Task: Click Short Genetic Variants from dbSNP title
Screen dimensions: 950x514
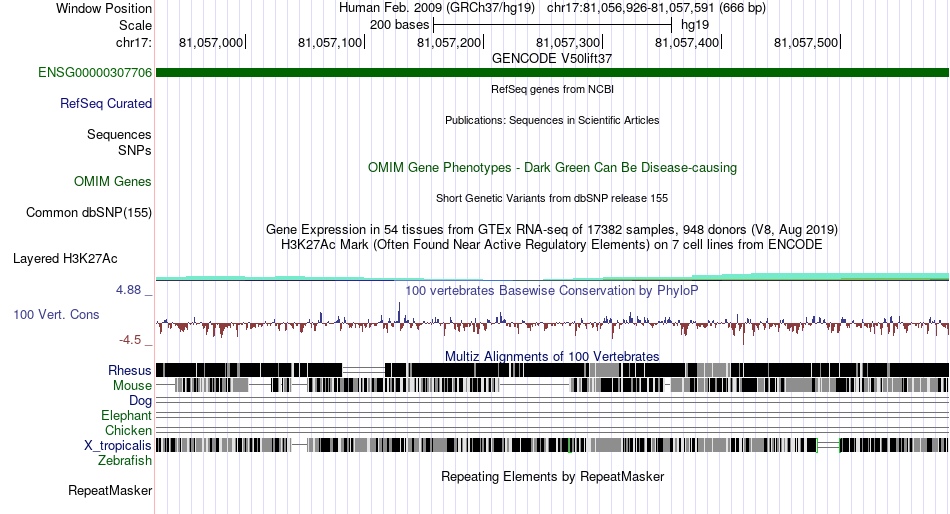Action: coord(552,198)
